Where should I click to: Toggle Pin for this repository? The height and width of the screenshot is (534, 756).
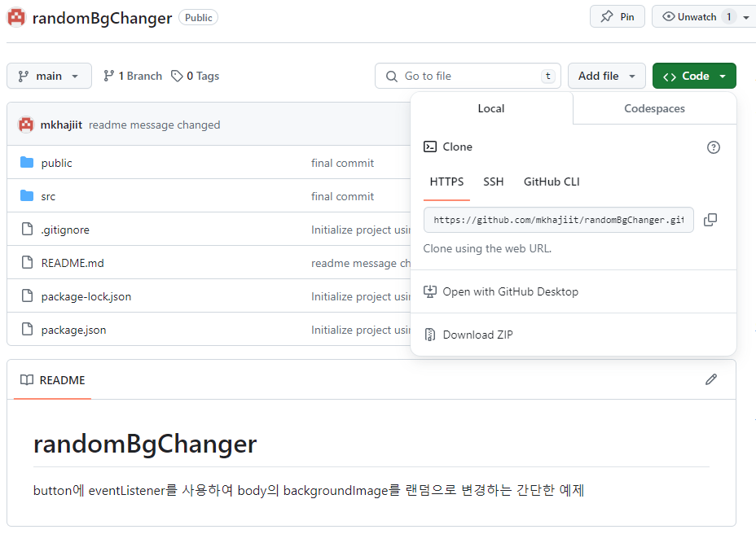(x=617, y=15)
